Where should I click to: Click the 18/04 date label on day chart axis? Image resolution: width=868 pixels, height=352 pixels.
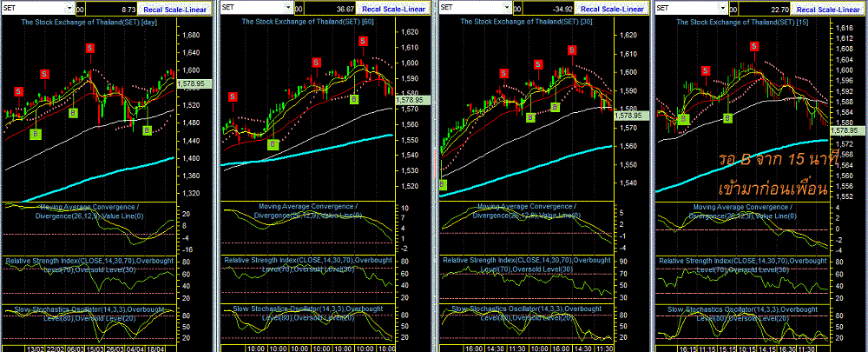click(156, 349)
